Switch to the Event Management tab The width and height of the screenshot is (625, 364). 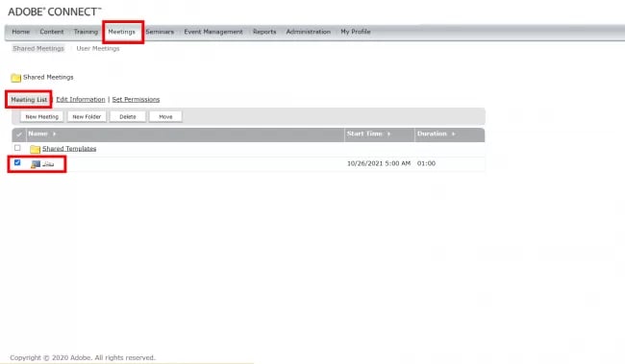pyautogui.click(x=213, y=32)
